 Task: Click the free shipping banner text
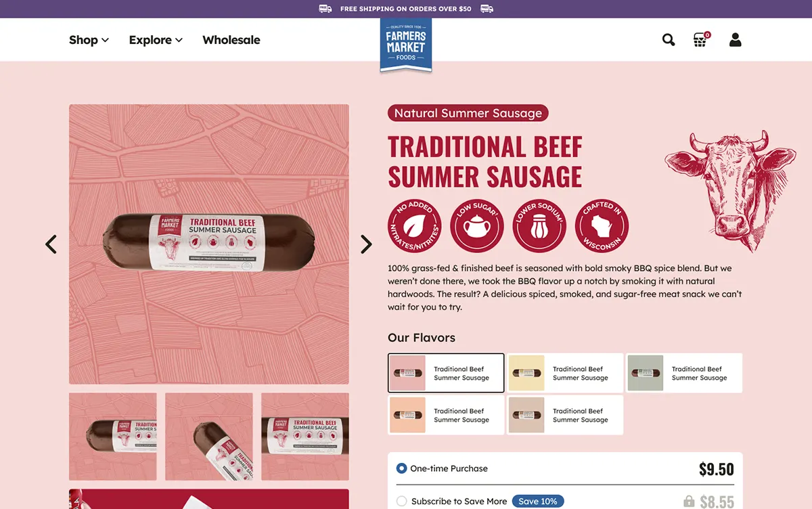[406, 9]
